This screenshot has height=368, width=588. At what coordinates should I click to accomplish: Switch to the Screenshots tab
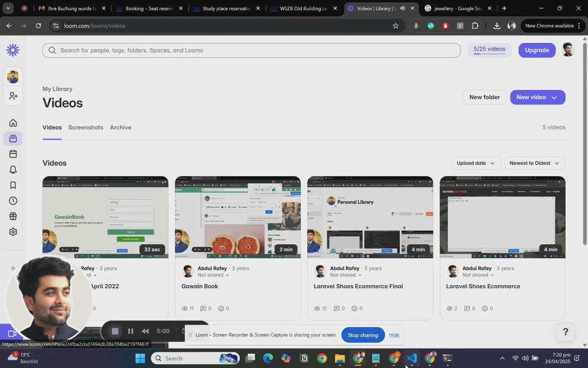click(x=86, y=128)
